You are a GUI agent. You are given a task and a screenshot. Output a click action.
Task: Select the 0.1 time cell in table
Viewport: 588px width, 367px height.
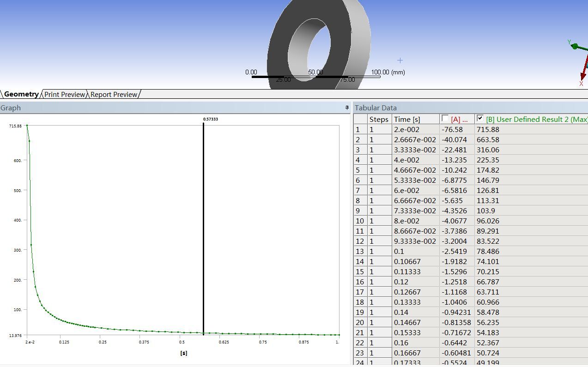tap(399, 251)
